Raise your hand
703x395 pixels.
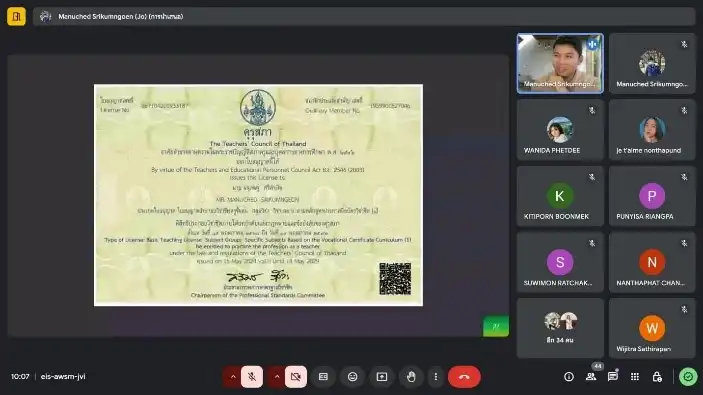click(x=411, y=377)
